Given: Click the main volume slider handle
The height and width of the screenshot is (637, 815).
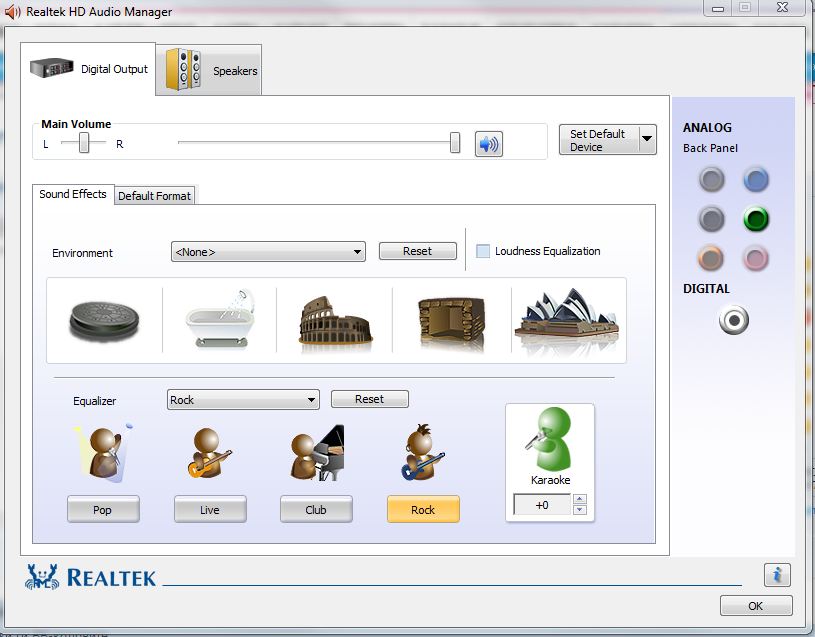Looking at the screenshot, I should [455, 142].
